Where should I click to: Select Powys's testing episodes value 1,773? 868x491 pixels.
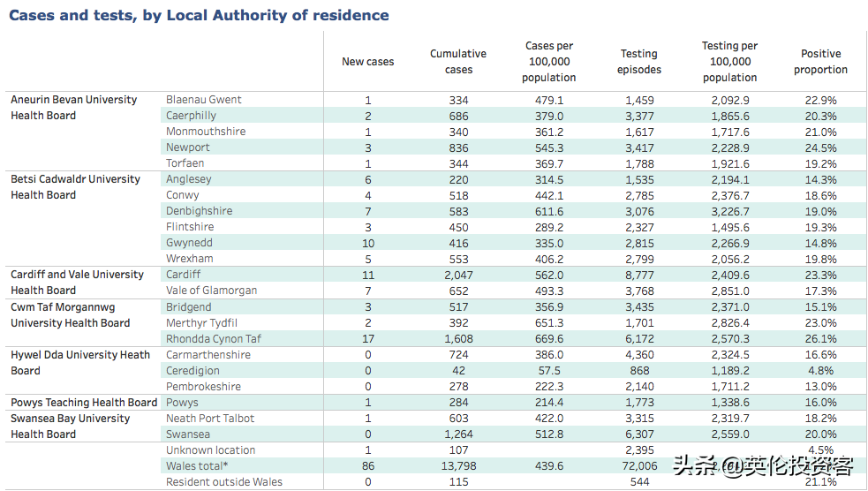click(639, 403)
